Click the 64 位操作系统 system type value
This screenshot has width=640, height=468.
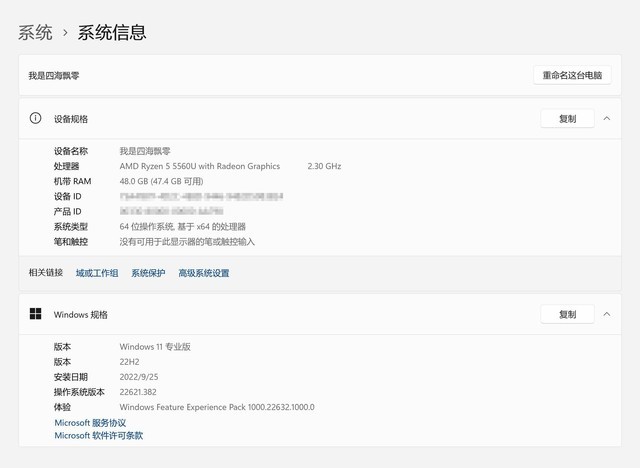click(182, 226)
